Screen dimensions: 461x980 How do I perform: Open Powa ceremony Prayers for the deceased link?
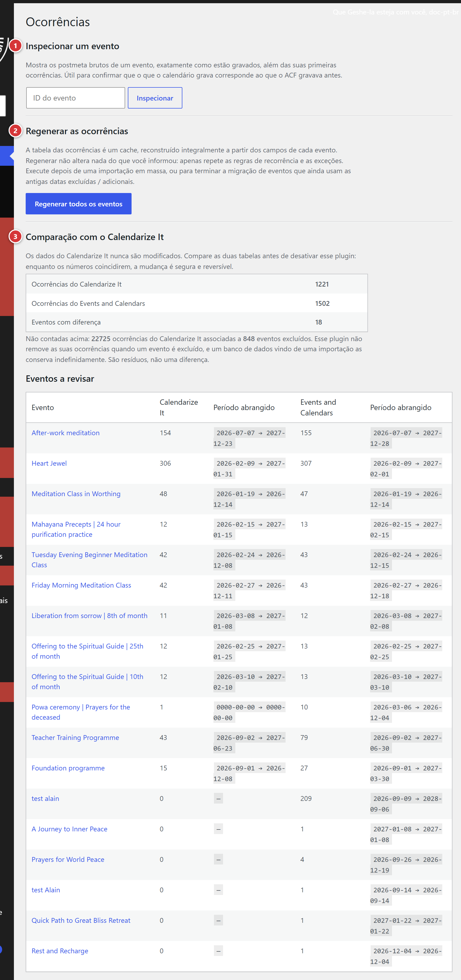[81, 712]
